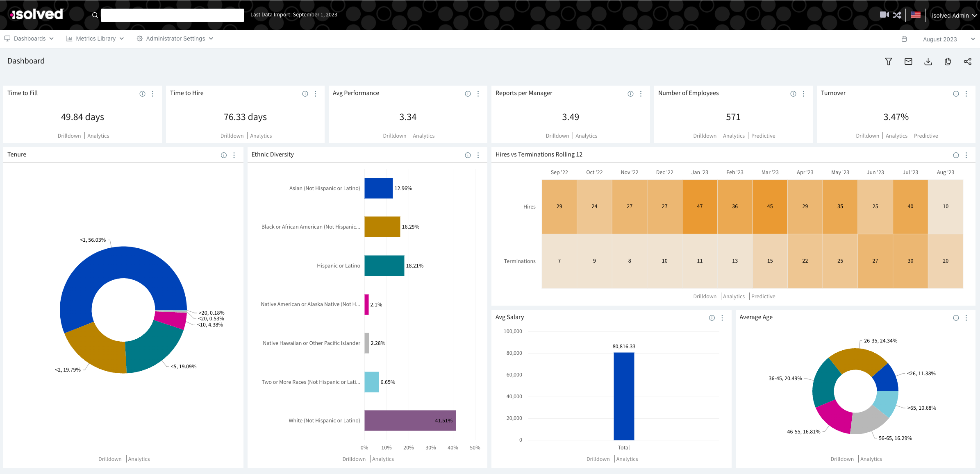Show info for Turnover card
Screen dimensions: 980x474
(956, 94)
